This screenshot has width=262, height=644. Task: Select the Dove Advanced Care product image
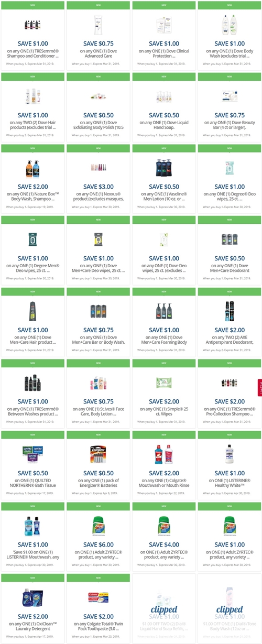coord(98,25)
